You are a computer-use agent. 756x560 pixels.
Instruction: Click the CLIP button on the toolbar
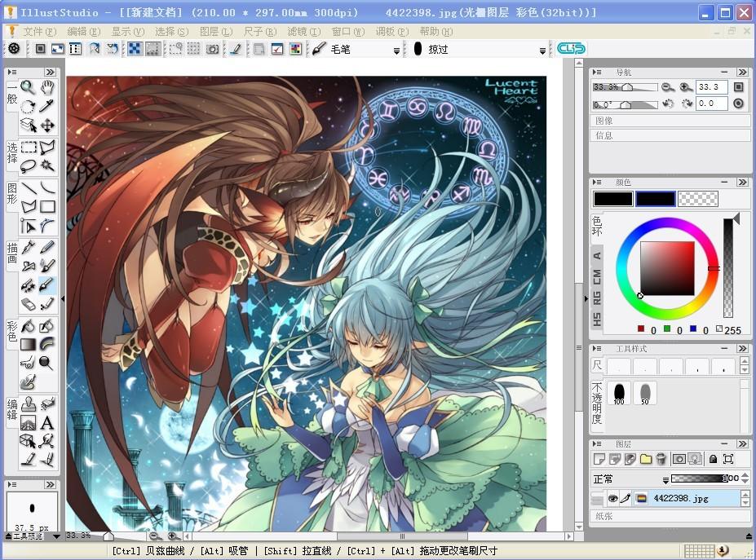point(571,48)
